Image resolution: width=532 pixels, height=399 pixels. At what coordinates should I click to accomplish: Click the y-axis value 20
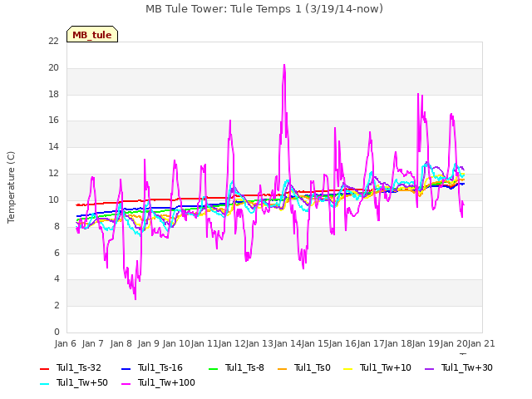(x=53, y=68)
